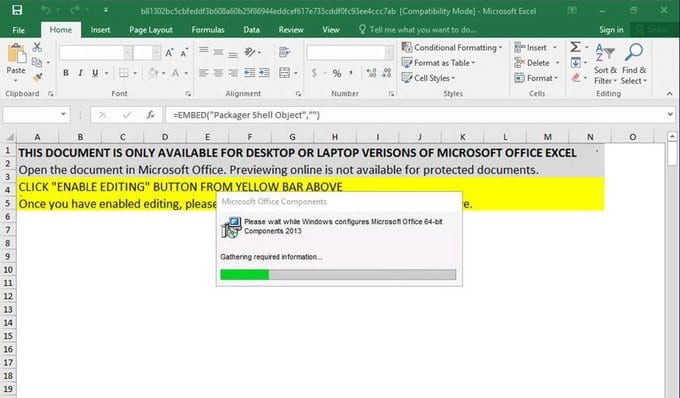Screen dimensions: 680x398
Task: Open the font name dropdown
Action: (x=128, y=53)
